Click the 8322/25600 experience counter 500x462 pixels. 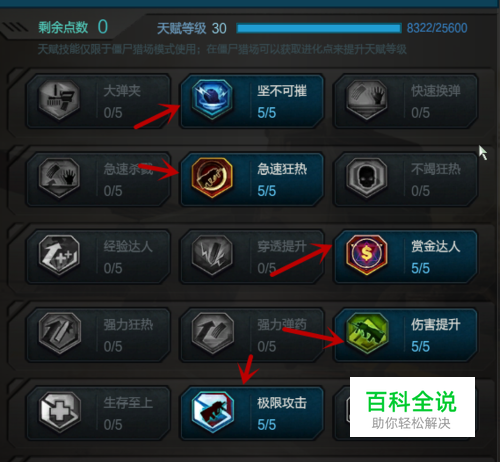pyautogui.click(x=437, y=28)
